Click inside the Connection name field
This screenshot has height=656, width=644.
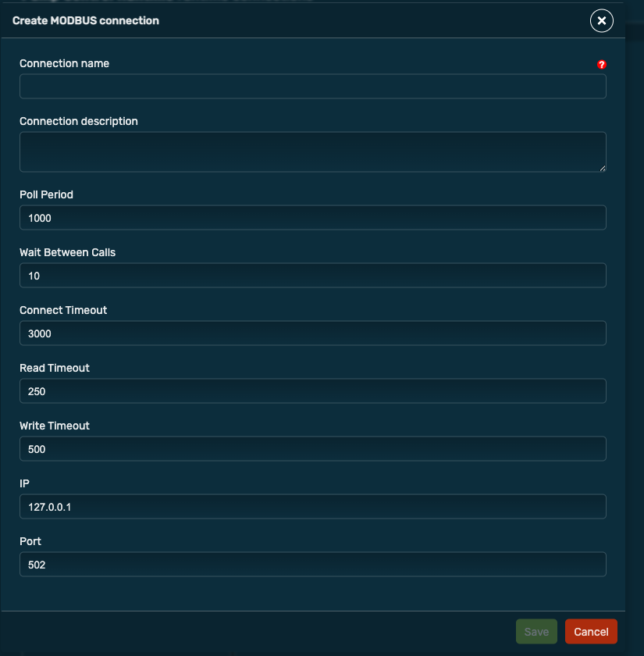tap(312, 86)
